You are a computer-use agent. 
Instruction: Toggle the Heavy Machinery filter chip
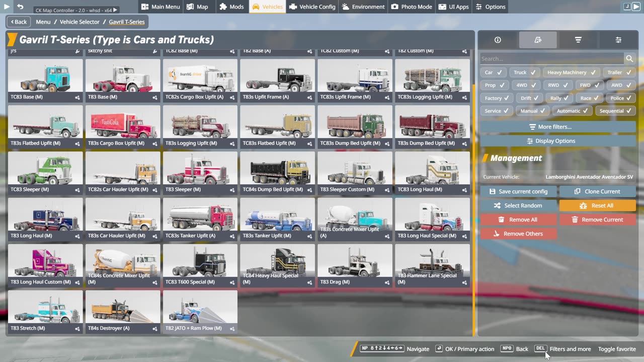[571, 72]
